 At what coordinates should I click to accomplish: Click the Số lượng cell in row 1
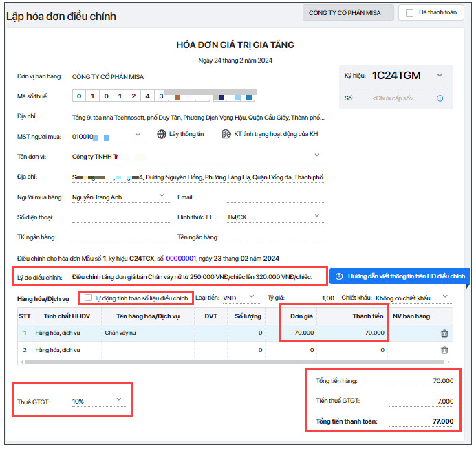pos(246,333)
